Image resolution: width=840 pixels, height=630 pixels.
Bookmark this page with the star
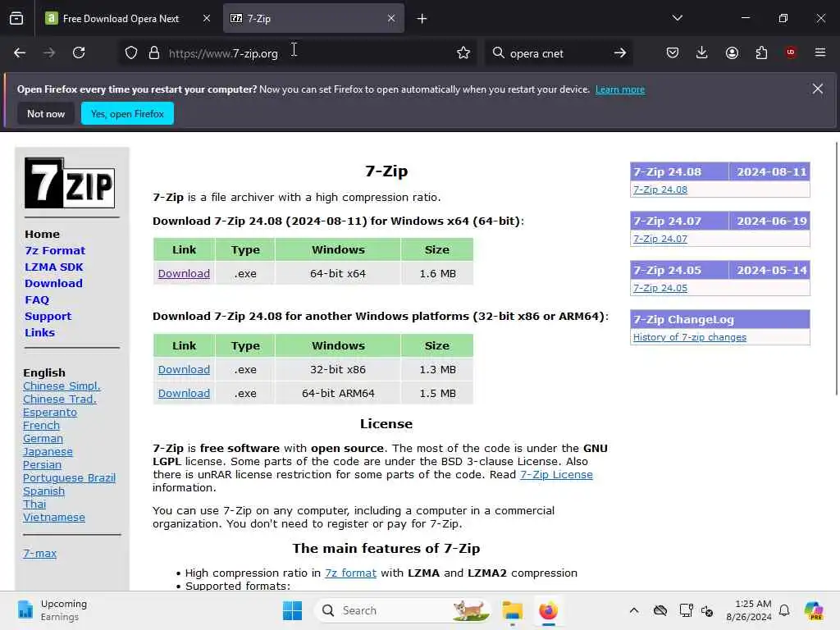pos(463,52)
